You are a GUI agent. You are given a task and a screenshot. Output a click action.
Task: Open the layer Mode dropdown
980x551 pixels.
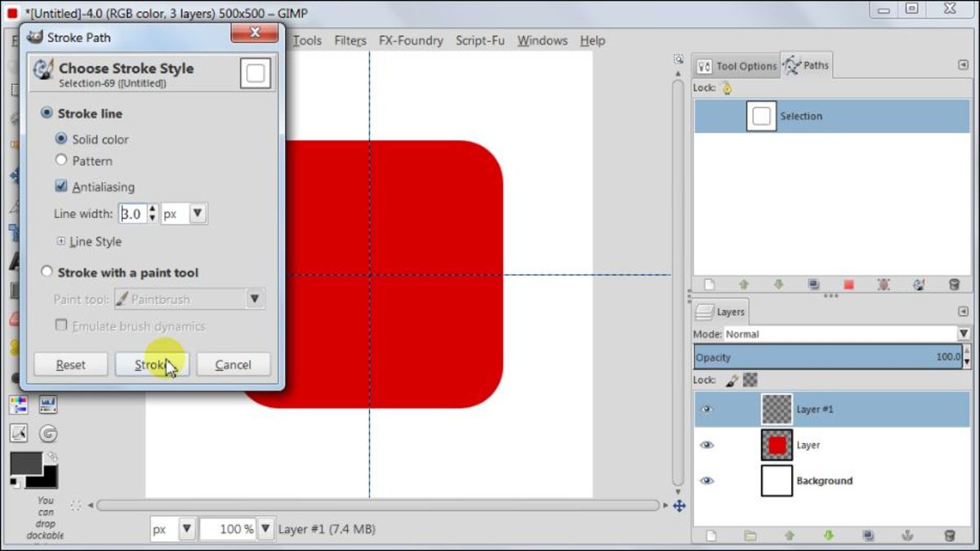[x=962, y=333]
